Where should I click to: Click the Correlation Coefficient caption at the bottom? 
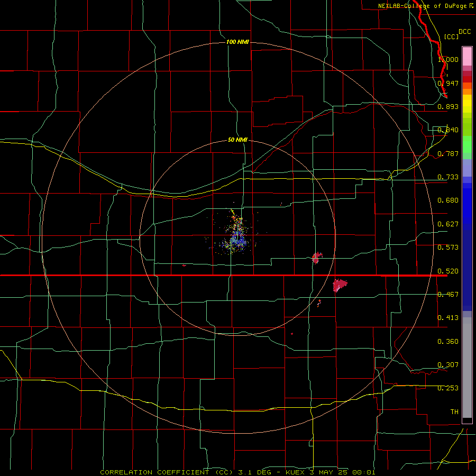[x=237, y=472]
